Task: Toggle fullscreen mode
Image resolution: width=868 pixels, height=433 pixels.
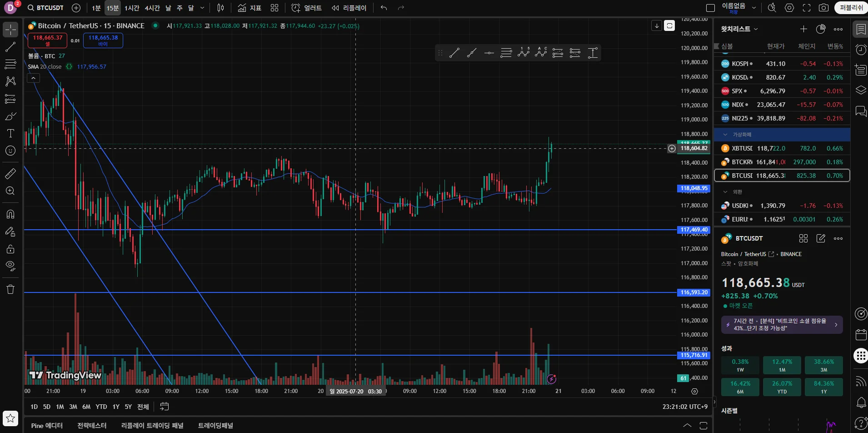Action: coord(807,8)
